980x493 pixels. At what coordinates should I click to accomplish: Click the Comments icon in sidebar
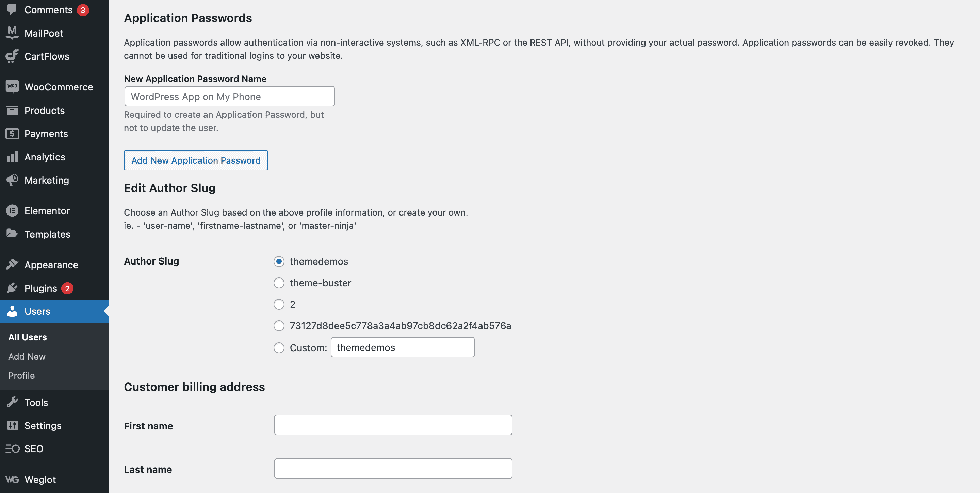tap(12, 10)
